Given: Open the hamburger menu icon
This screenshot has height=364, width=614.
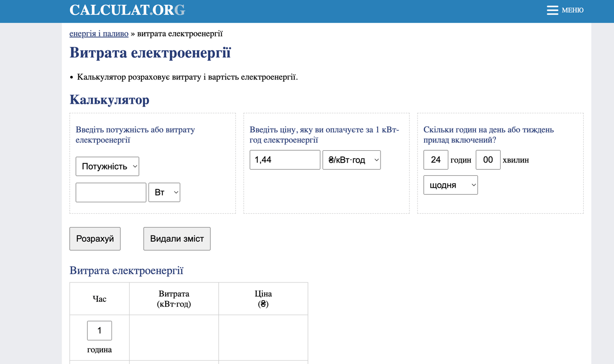Looking at the screenshot, I should 552,10.
